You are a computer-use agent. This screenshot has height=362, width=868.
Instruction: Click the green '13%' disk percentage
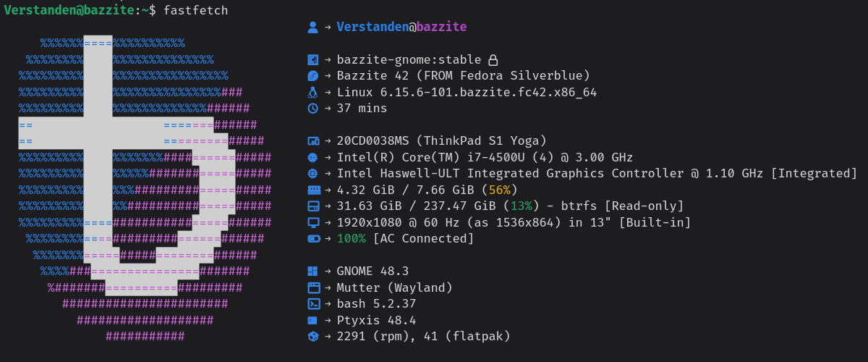point(522,206)
